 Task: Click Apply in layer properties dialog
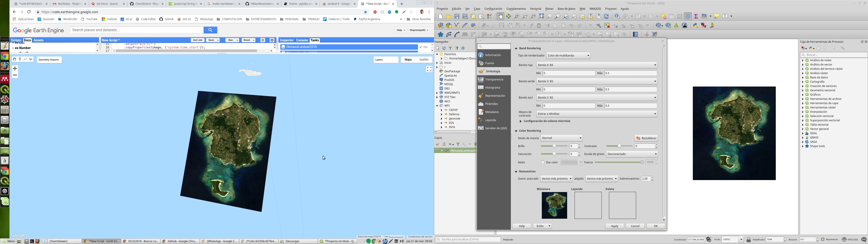click(615, 226)
